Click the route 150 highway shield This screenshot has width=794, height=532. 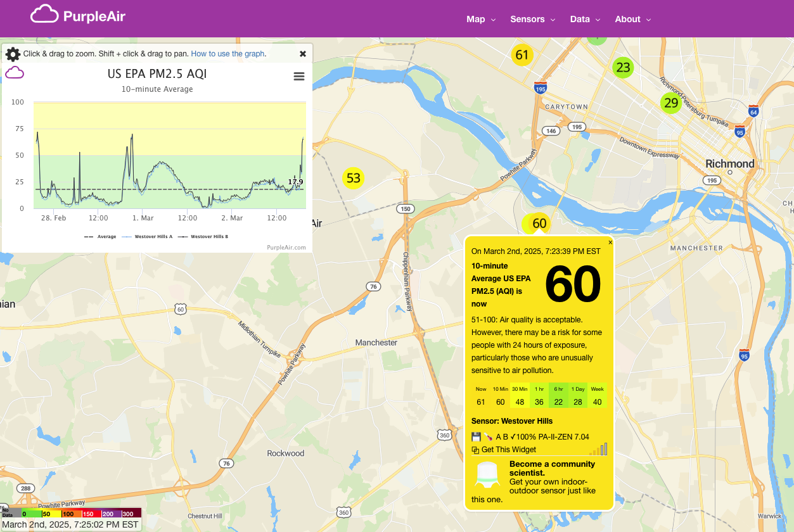click(406, 209)
